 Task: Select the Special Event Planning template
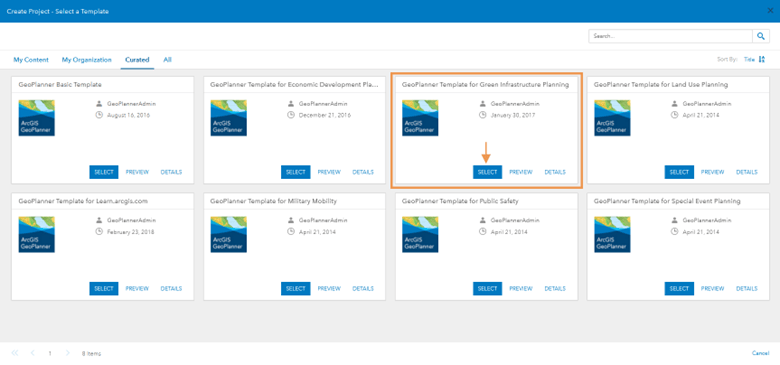pos(679,288)
